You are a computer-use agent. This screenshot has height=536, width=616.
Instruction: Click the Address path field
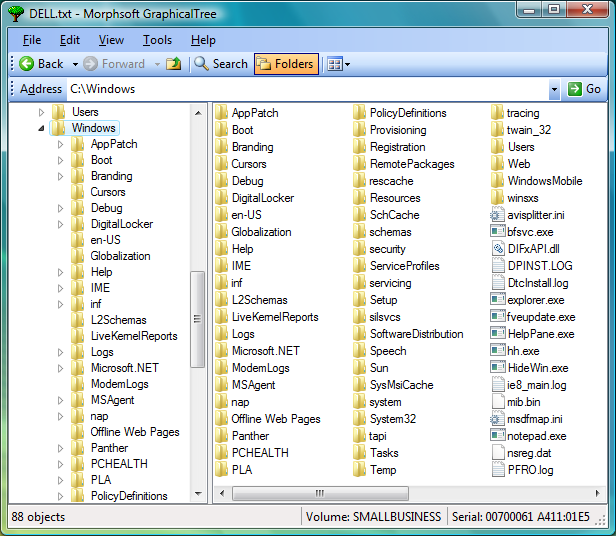coord(308,89)
